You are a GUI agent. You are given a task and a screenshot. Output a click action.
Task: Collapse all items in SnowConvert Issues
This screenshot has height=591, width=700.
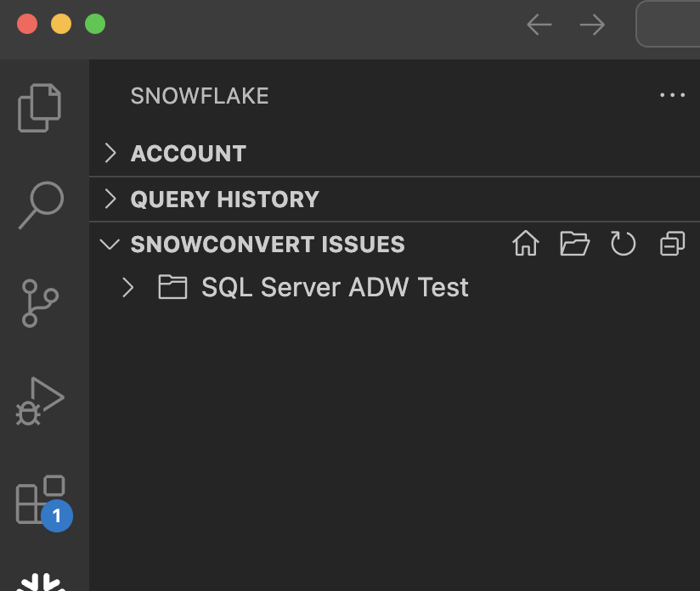point(671,244)
